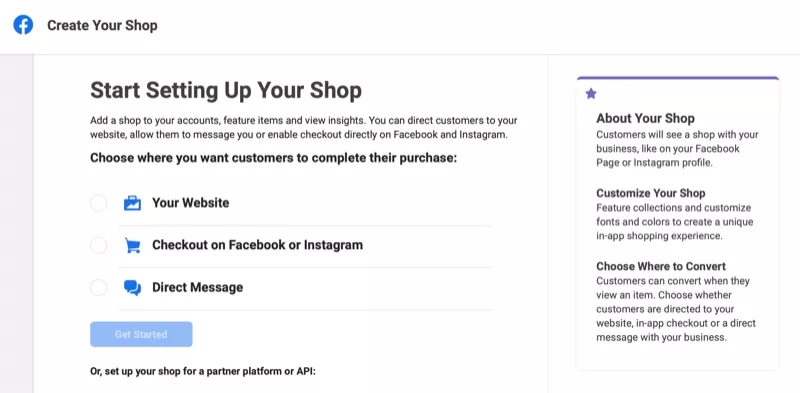Click the Create Your Shop header title

point(102,26)
